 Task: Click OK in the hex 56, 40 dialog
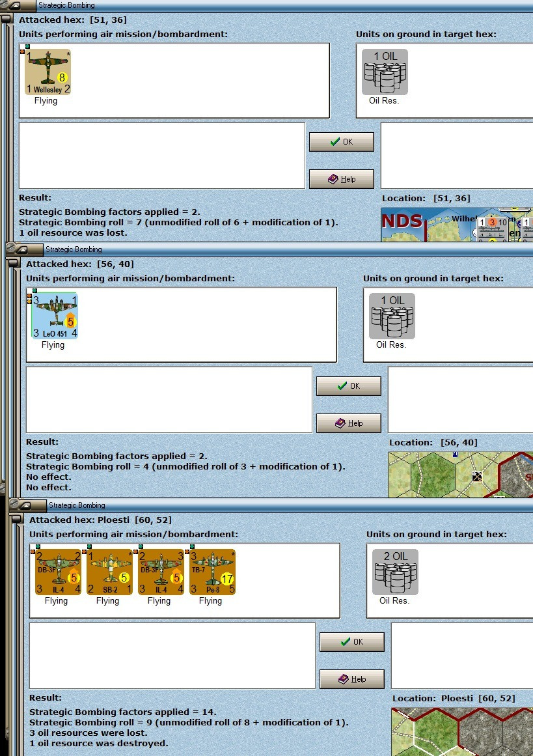(x=349, y=385)
